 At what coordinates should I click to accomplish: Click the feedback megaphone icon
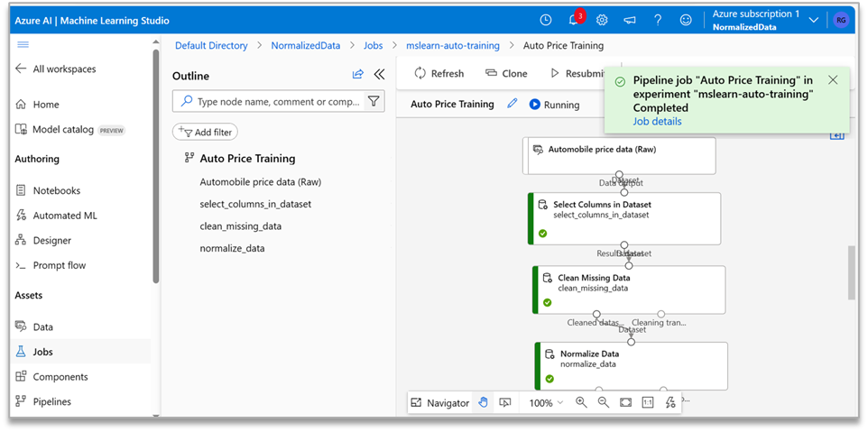(x=630, y=21)
